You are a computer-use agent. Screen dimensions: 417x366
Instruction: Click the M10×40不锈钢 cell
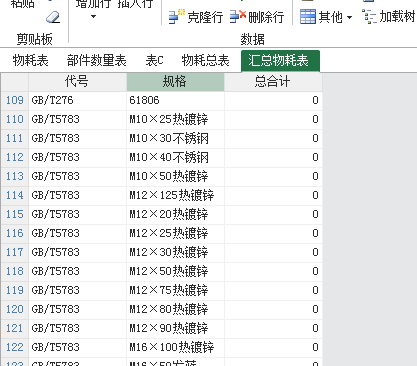(x=175, y=157)
